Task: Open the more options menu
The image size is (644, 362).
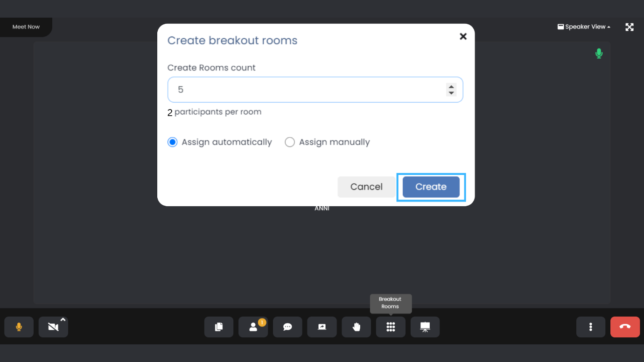Action: (x=590, y=327)
